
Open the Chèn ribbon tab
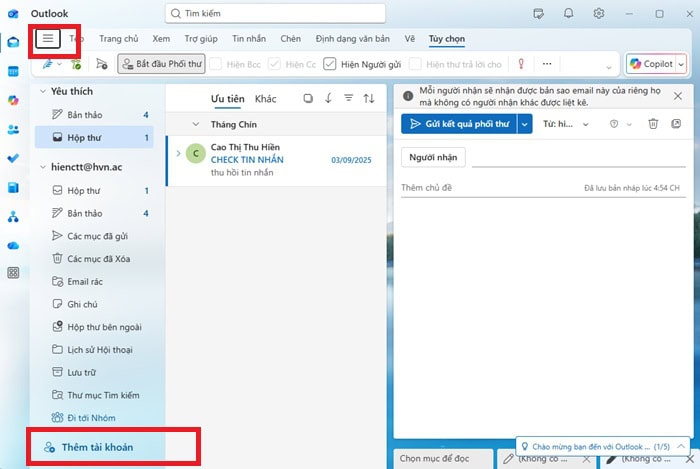click(291, 39)
